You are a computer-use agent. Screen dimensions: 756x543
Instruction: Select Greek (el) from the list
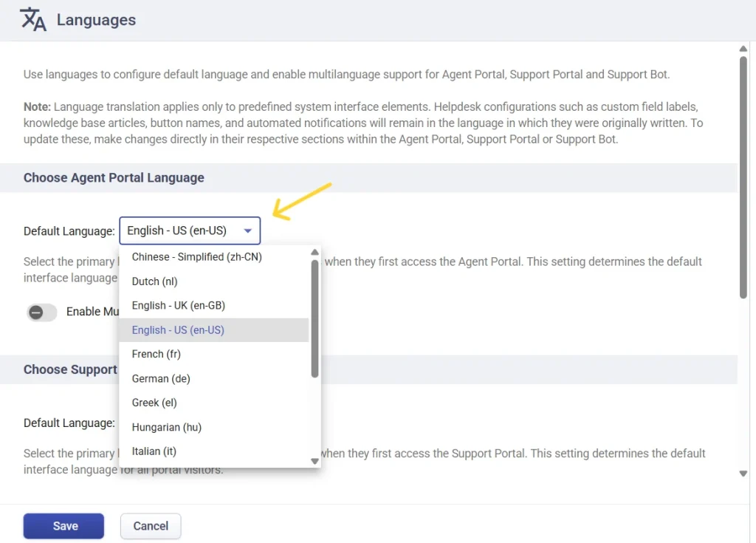coord(154,403)
